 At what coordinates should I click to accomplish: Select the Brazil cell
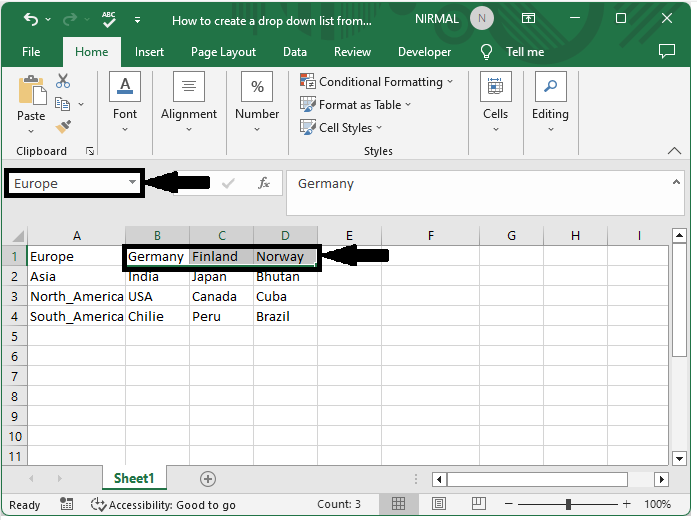[x=285, y=316]
